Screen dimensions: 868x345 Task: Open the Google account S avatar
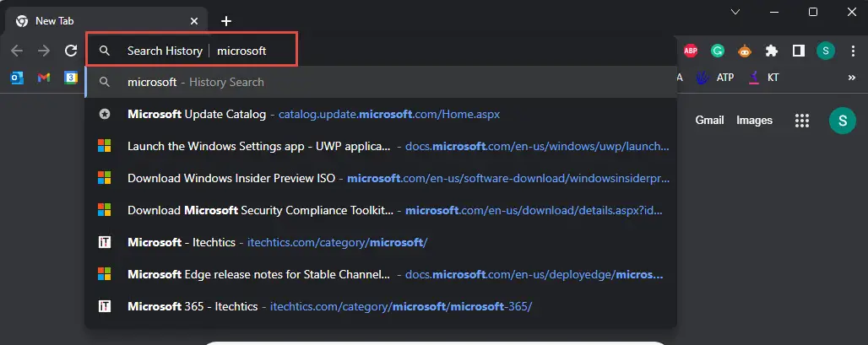(843, 121)
